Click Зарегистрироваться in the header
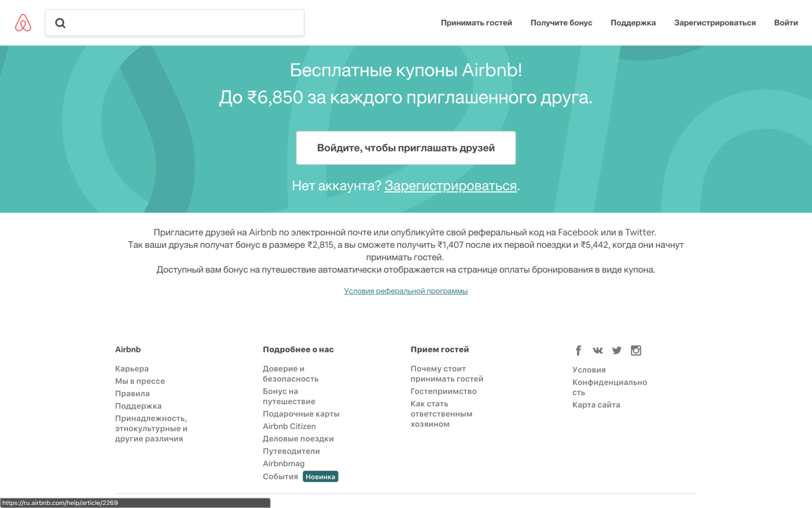The width and height of the screenshot is (812, 508). click(x=715, y=23)
